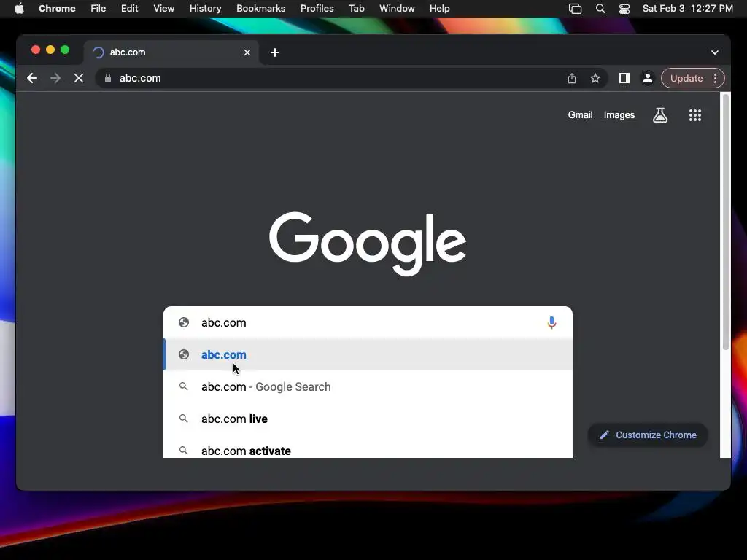This screenshot has width=747, height=560.
Task: Click the forward navigation arrow
Action: point(55,78)
